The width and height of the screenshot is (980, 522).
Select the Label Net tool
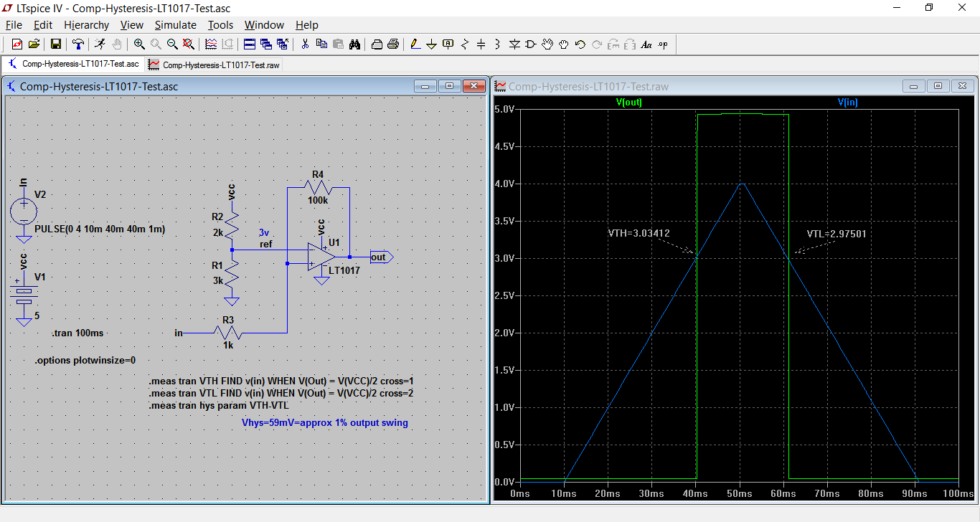(x=448, y=44)
